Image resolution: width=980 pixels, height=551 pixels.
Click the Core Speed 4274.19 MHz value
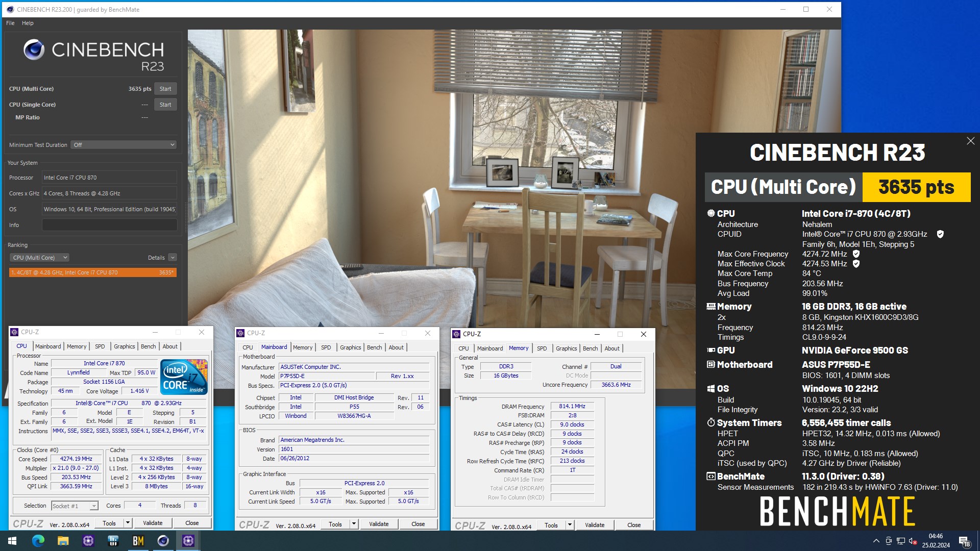(x=76, y=459)
